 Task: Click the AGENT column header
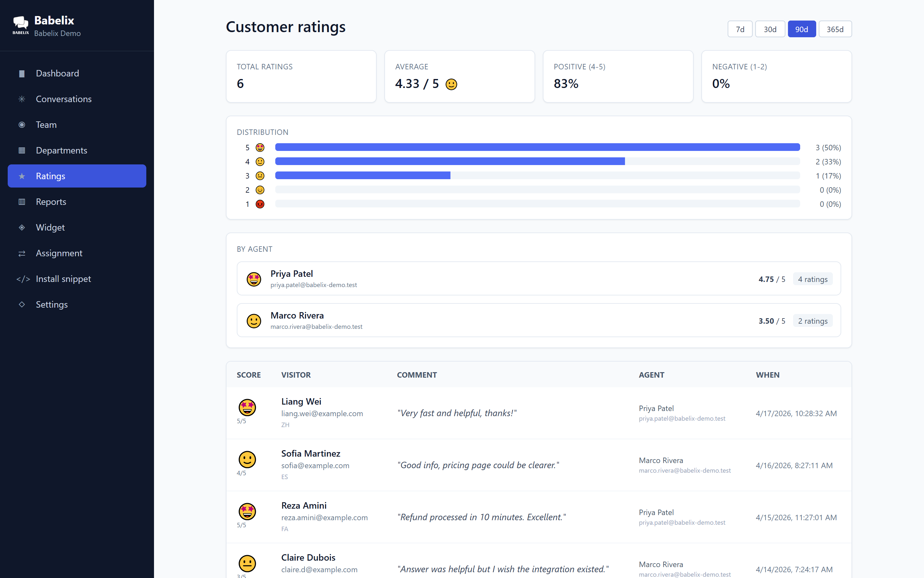click(651, 375)
